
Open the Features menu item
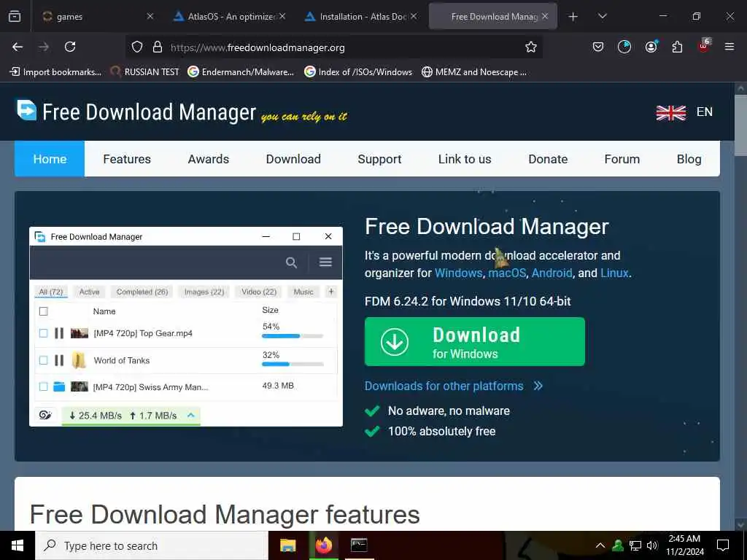tap(127, 159)
